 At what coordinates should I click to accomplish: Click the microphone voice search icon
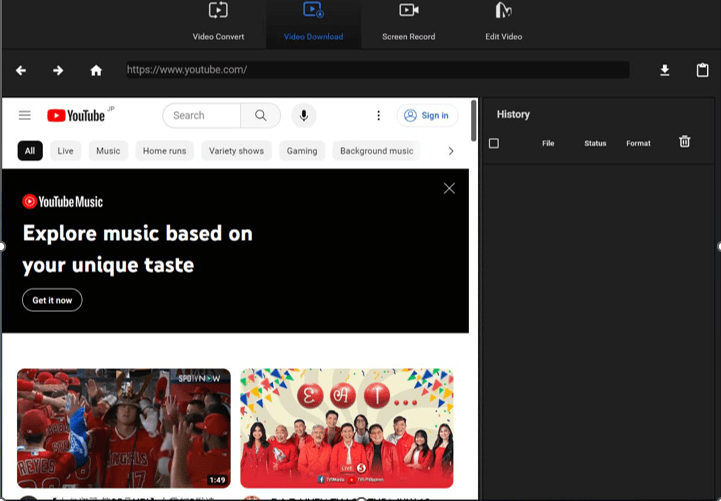point(303,115)
